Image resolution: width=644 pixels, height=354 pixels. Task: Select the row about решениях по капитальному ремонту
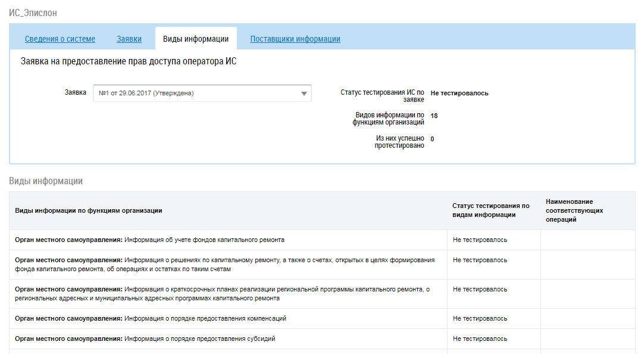[x=225, y=265]
